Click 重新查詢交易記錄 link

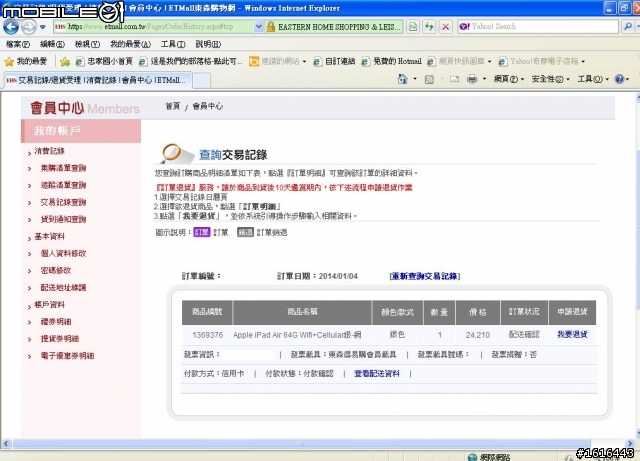pos(424,275)
